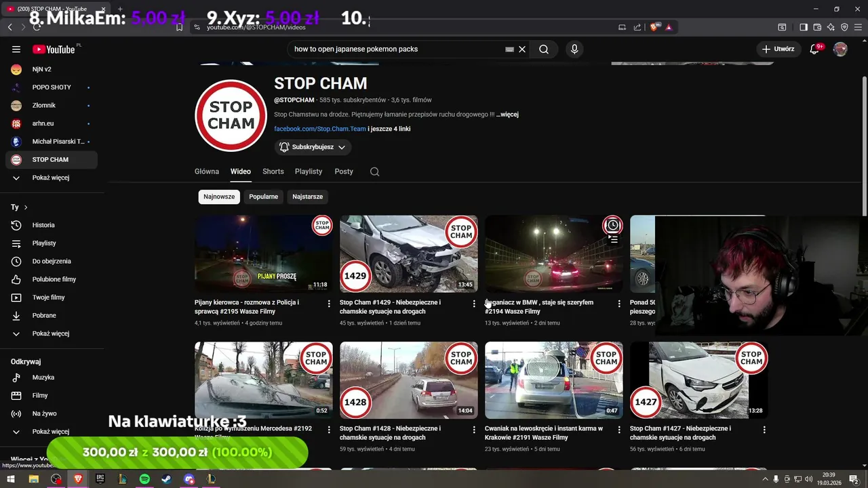Open YouTube notifications bell
The width and height of the screenshot is (868, 488).
coord(815,49)
